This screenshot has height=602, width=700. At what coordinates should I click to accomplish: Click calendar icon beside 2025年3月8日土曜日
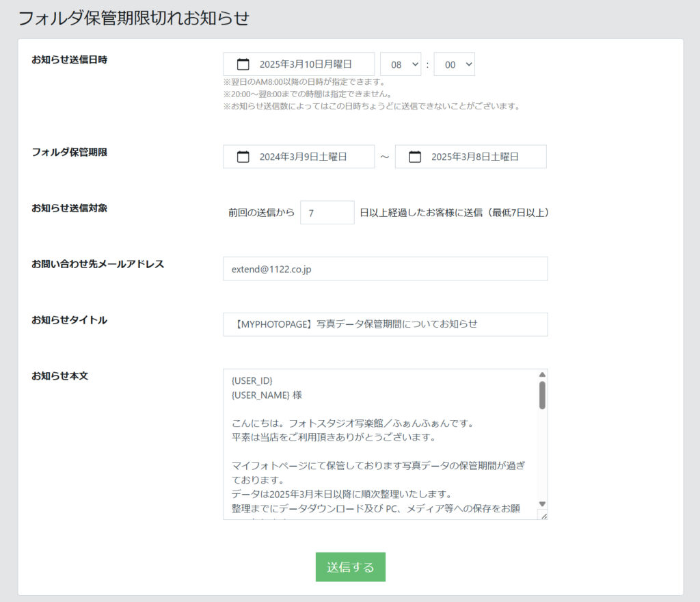415,157
